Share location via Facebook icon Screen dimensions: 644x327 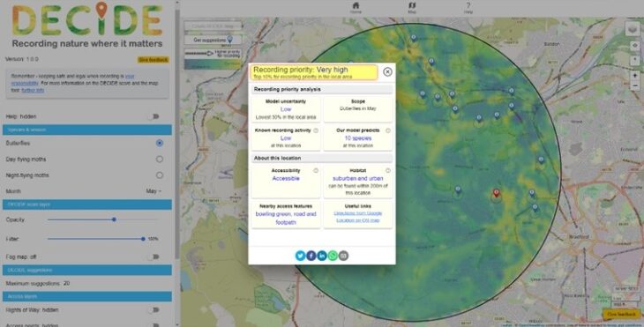pyautogui.click(x=311, y=256)
